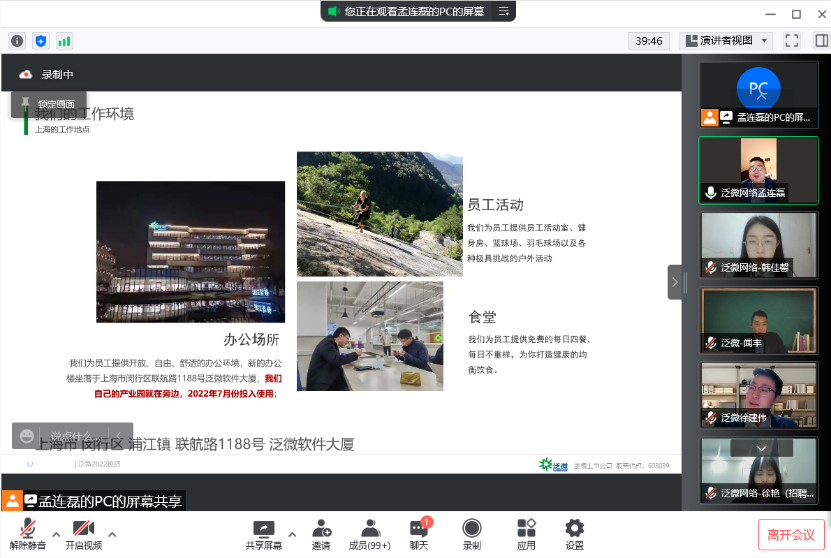Open the 演讲者视图 view dropdown
The width and height of the screenshot is (831, 558).
click(x=726, y=41)
